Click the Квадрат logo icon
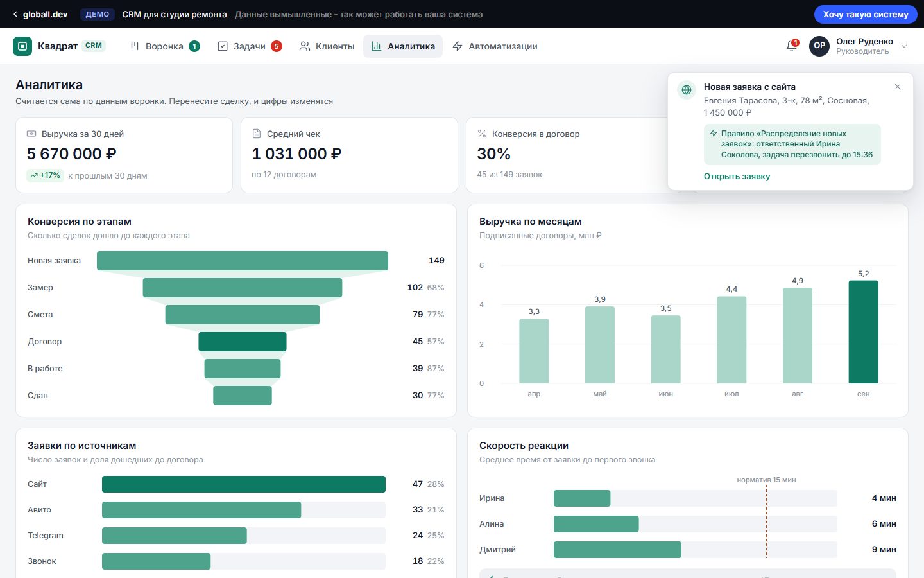The image size is (924, 578). point(22,46)
